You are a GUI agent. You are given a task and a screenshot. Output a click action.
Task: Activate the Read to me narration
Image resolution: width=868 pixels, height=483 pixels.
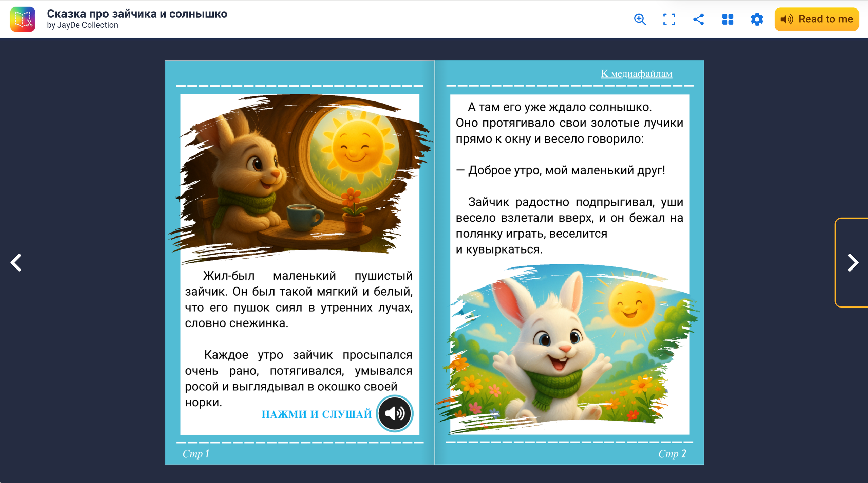click(x=817, y=19)
